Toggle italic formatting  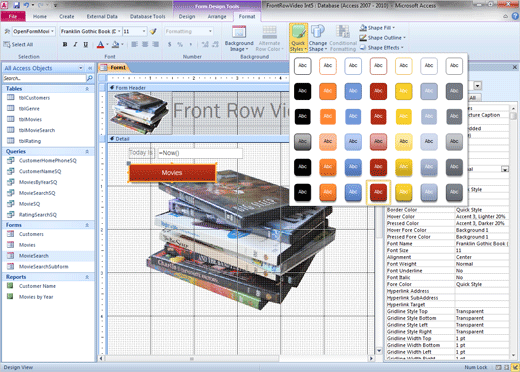(75, 44)
